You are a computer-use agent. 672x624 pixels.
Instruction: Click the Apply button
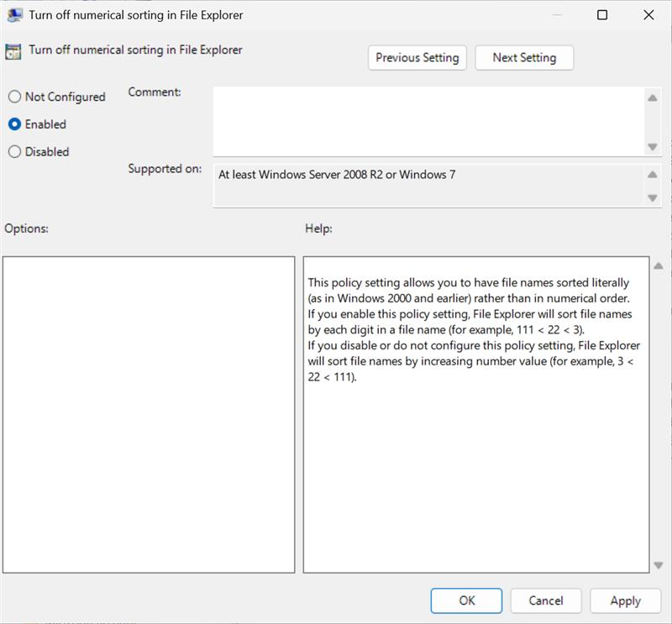625,600
